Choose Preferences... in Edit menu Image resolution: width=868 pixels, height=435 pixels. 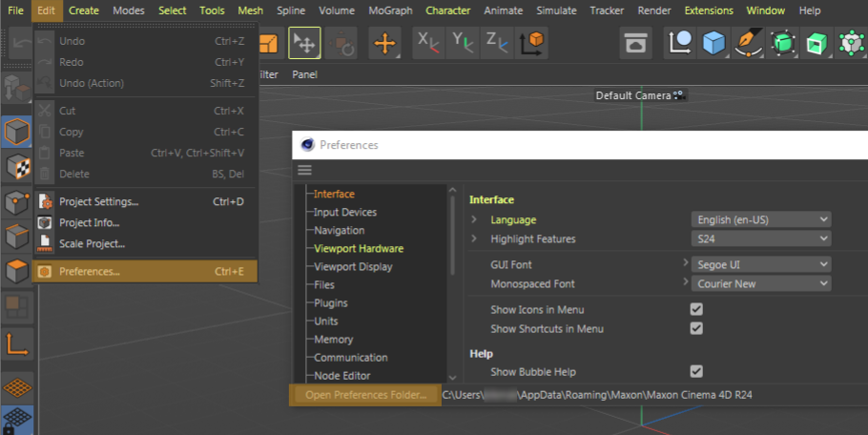(146, 271)
